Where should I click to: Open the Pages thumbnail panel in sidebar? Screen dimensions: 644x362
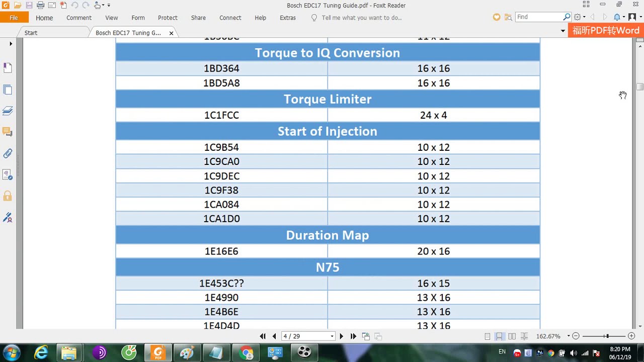click(x=8, y=89)
